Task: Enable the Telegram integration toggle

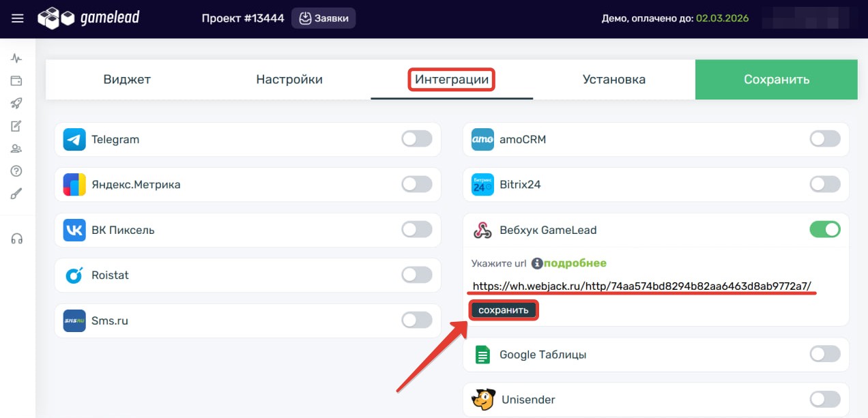Action: (x=417, y=139)
